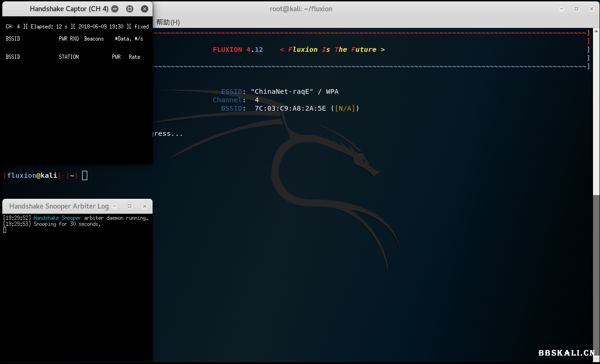
Task: Maximize the Handshake Captor window
Action: pos(130,9)
